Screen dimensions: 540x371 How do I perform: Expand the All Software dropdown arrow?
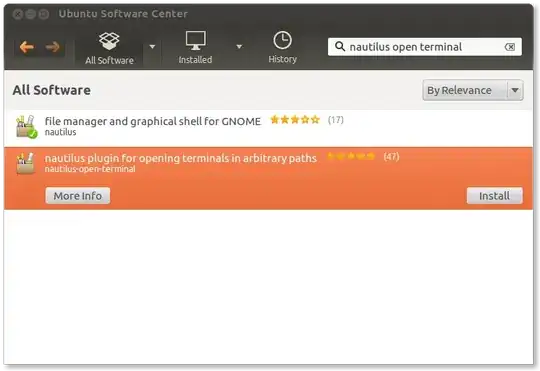[152, 47]
